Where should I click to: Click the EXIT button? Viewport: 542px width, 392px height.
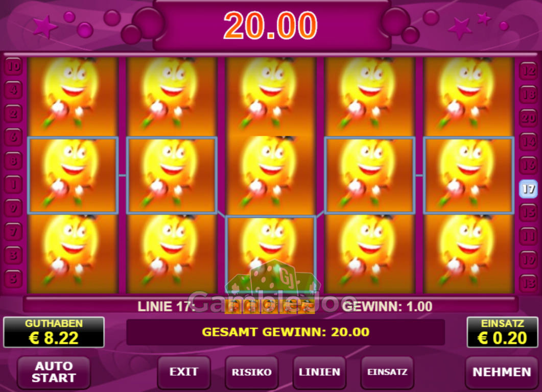[183, 372]
